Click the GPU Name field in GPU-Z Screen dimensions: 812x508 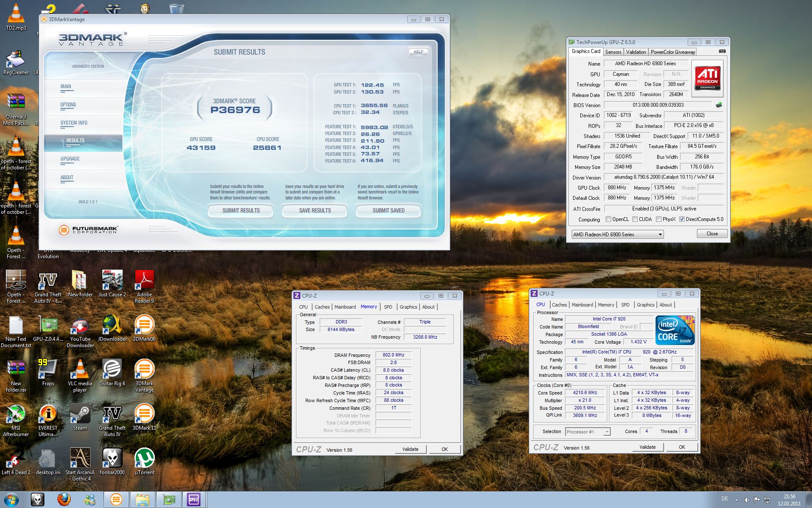click(645, 63)
